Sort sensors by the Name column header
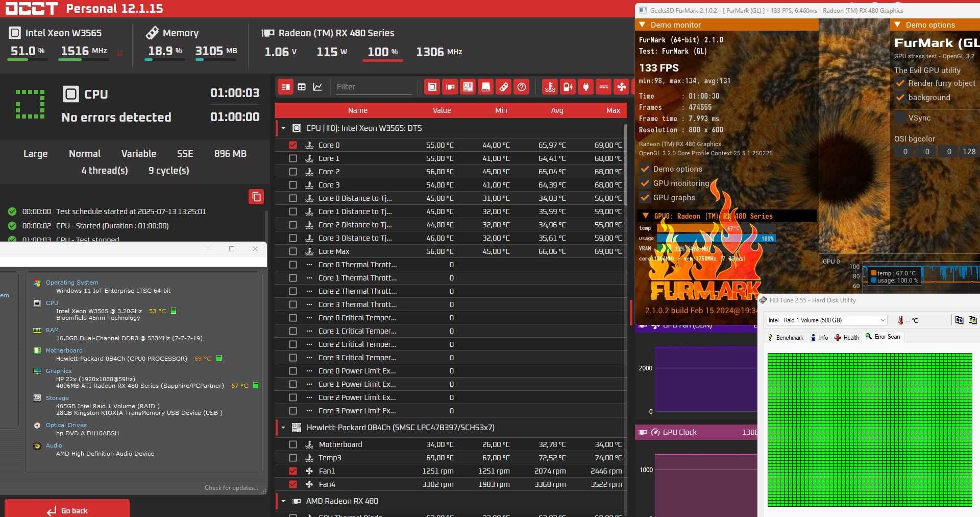Viewport: 980px width, 517px height. [358, 110]
